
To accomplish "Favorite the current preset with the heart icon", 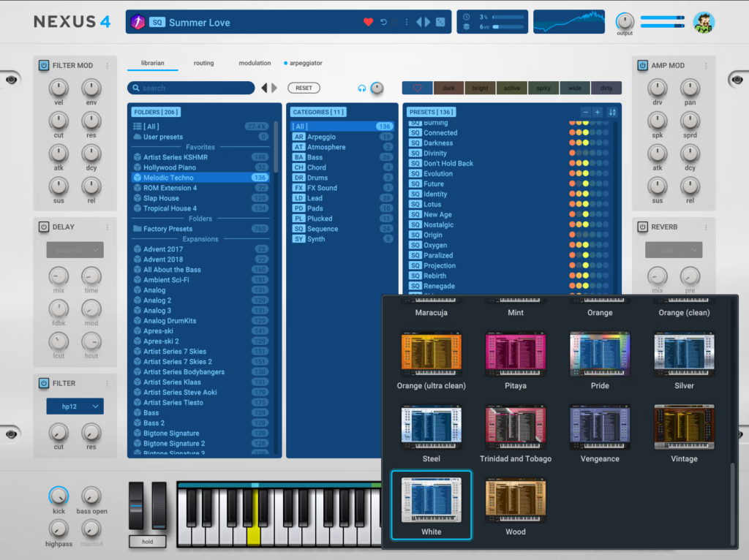I will [x=368, y=22].
